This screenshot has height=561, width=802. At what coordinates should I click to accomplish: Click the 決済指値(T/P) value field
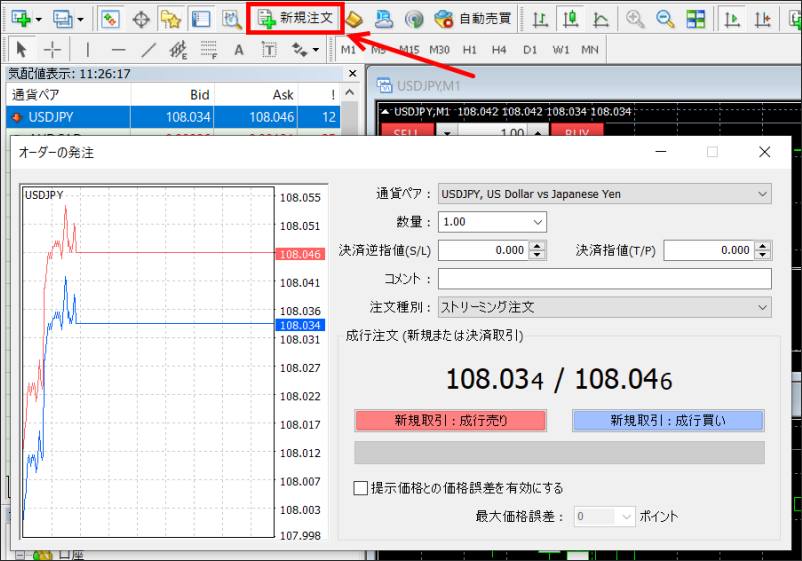click(708, 251)
